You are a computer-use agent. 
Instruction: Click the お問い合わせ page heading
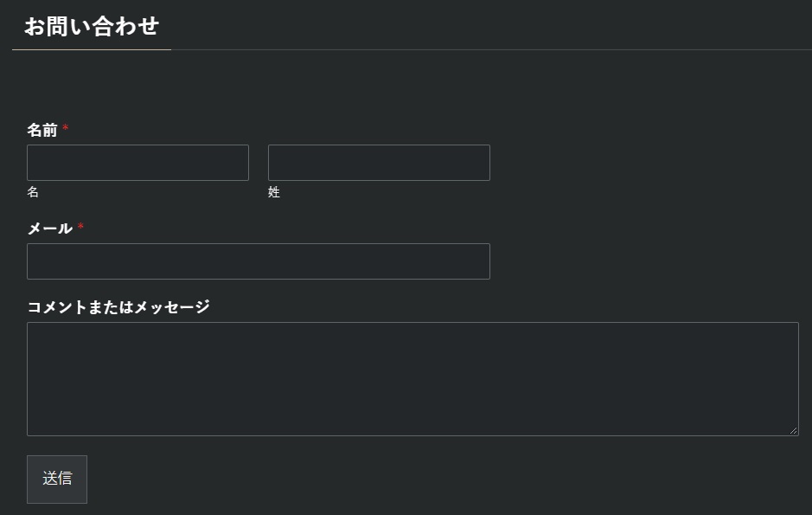click(92, 26)
